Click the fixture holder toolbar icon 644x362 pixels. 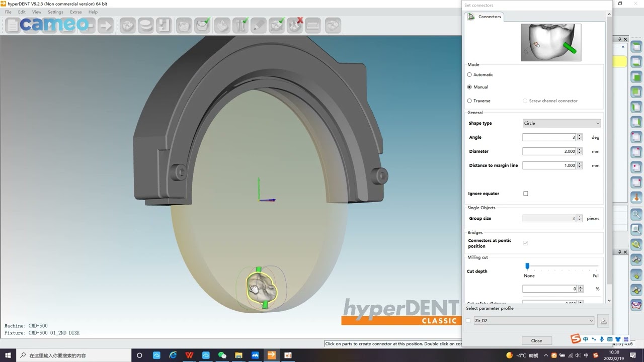click(x=164, y=25)
